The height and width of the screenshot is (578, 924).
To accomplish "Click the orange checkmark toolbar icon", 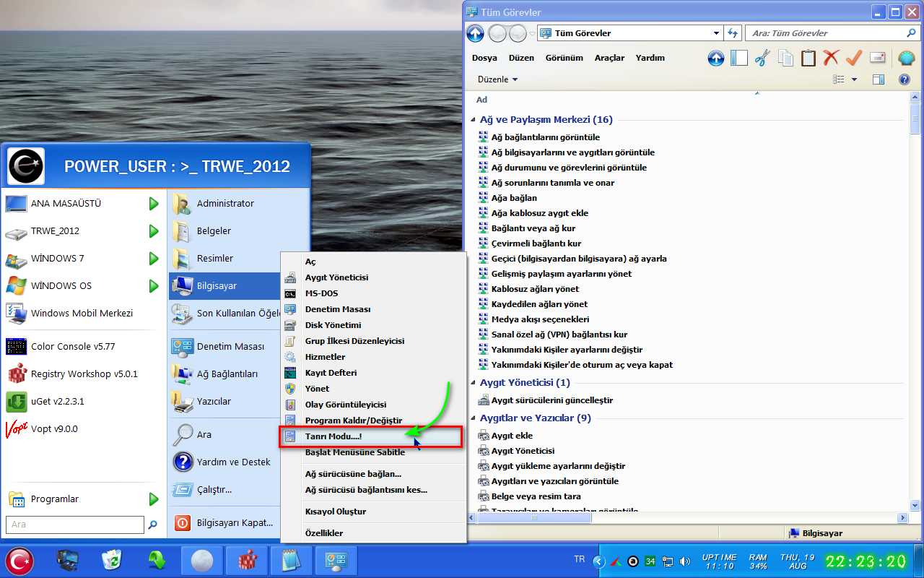I will click(854, 58).
